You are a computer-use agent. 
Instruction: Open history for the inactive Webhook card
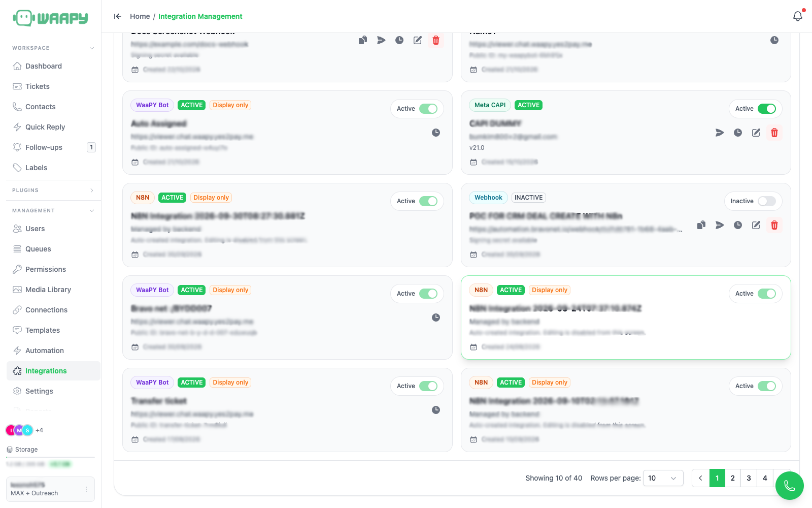tap(738, 225)
